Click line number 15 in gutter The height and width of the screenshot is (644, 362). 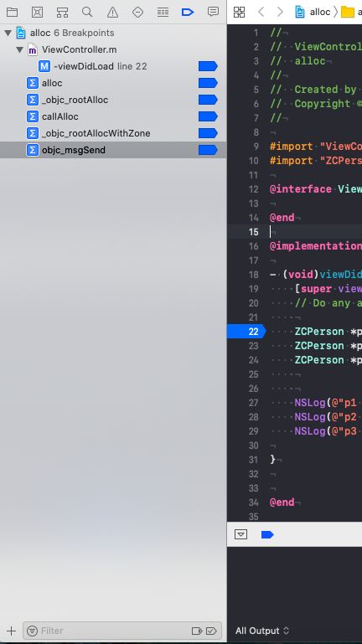point(254,232)
